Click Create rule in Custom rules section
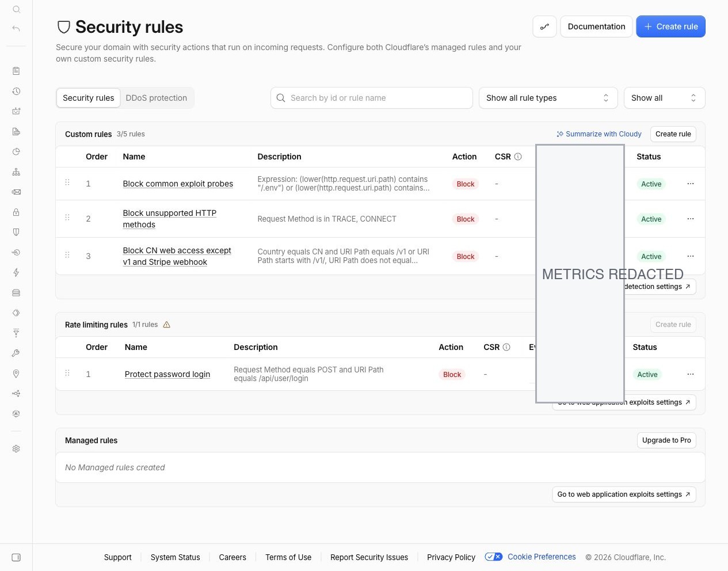Screen dimensions: 728x571 (673, 134)
